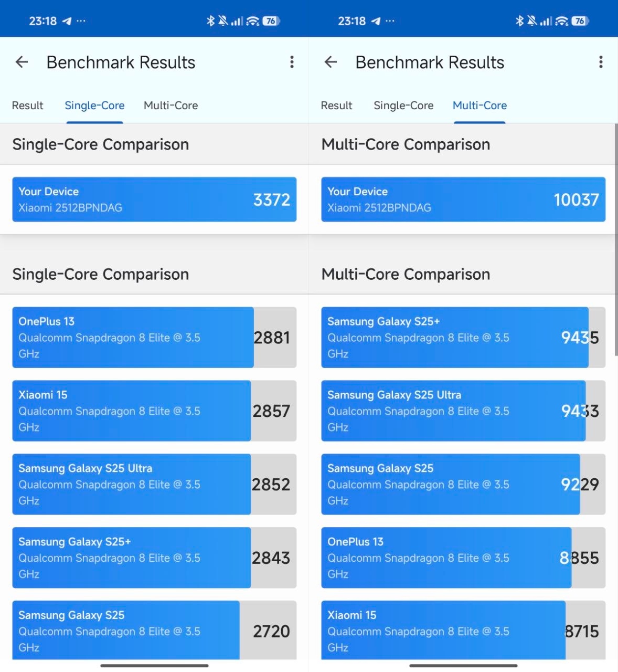The width and height of the screenshot is (618, 672).
Task: Tap the back arrow in right panel
Action: click(x=331, y=62)
